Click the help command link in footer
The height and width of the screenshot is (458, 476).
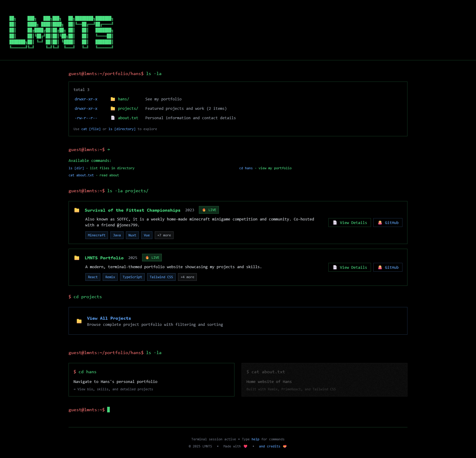[255, 439]
